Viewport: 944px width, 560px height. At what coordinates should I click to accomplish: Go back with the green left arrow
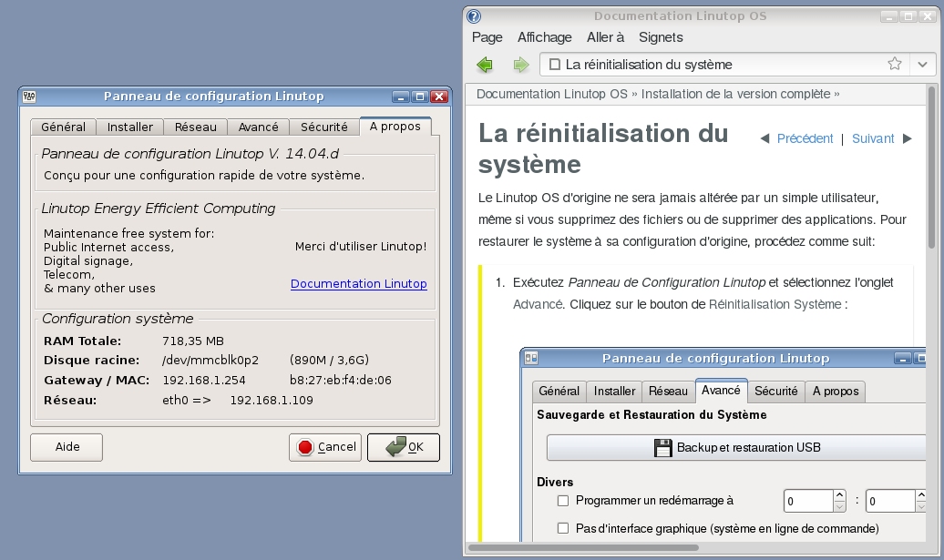pyautogui.click(x=485, y=65)
